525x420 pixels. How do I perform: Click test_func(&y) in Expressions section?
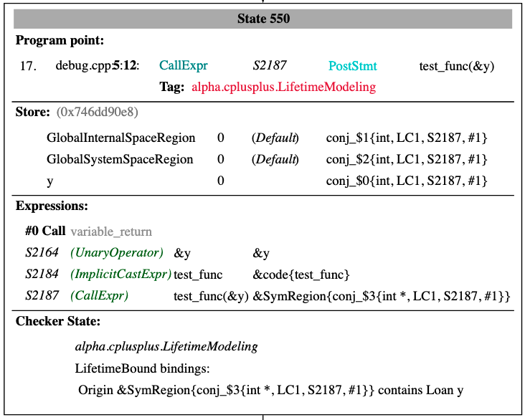coord(211,296)
